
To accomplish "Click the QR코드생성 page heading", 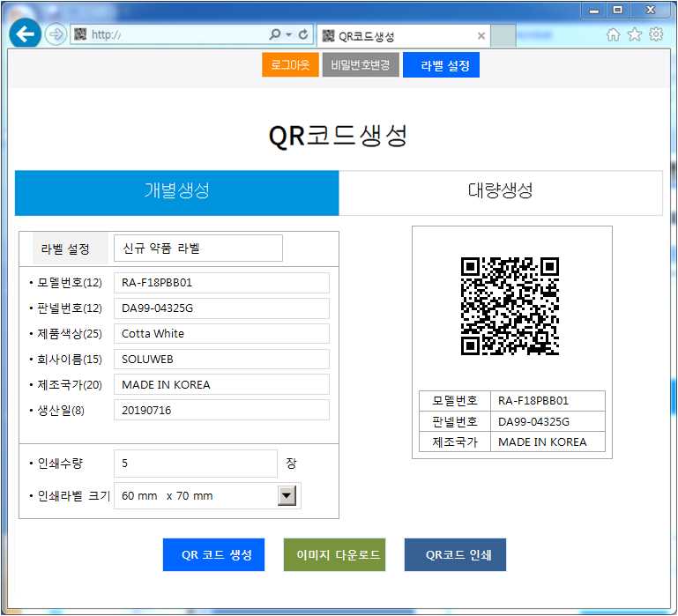I will 338,136.
